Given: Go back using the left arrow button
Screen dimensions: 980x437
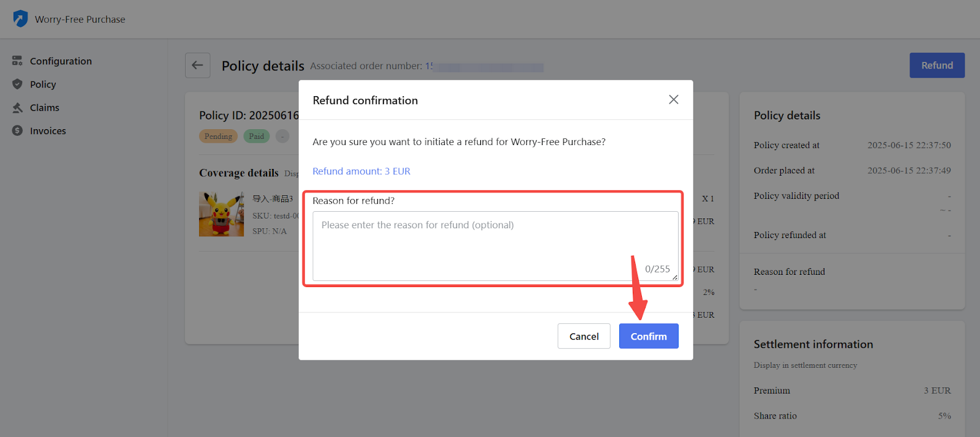Looking at the screenshot, I should click(197, 65).
